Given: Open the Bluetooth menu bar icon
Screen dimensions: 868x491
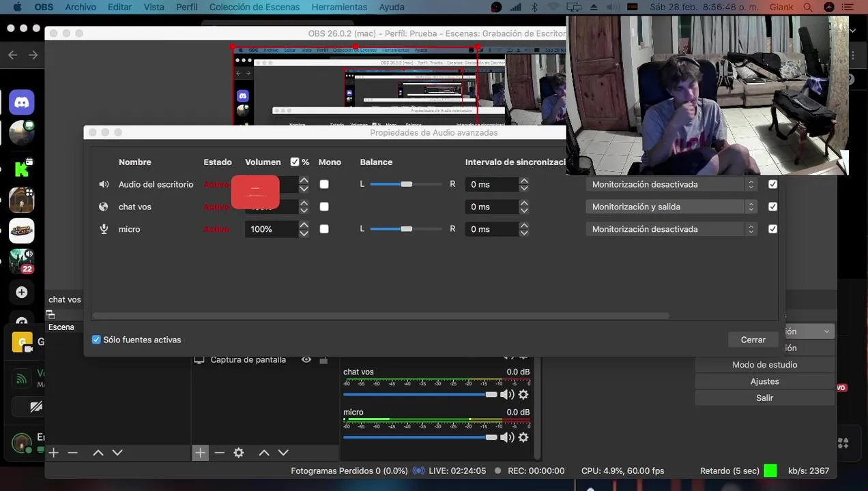Looking at the screenshot, I should (534, 7).
